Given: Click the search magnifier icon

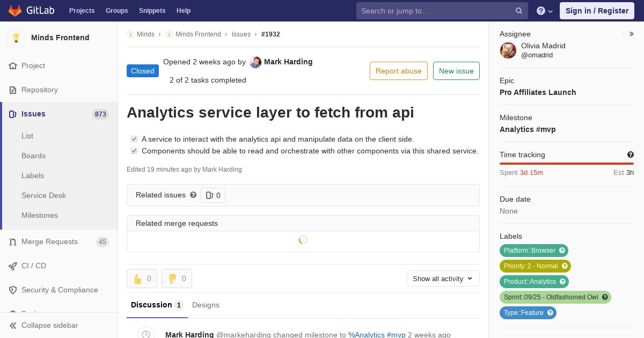Looking at the screenshot, I should [519, 11].
